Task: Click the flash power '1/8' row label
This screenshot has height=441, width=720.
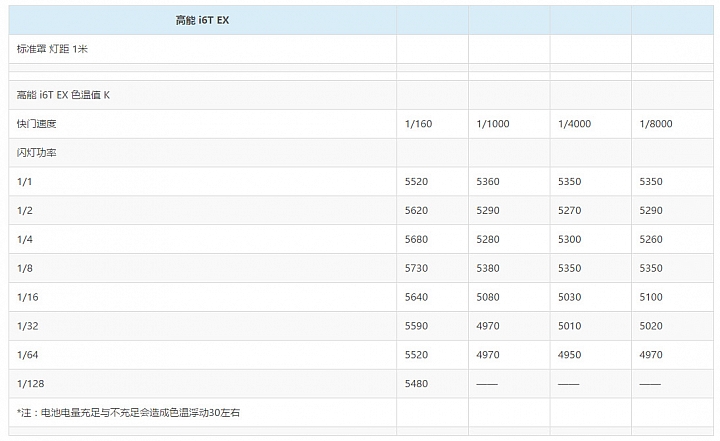Action: pos(25,269)
